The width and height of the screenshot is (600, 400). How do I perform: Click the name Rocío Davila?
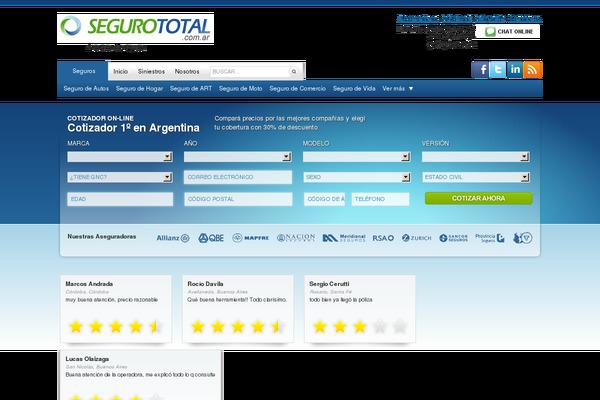tap(205, 284)
